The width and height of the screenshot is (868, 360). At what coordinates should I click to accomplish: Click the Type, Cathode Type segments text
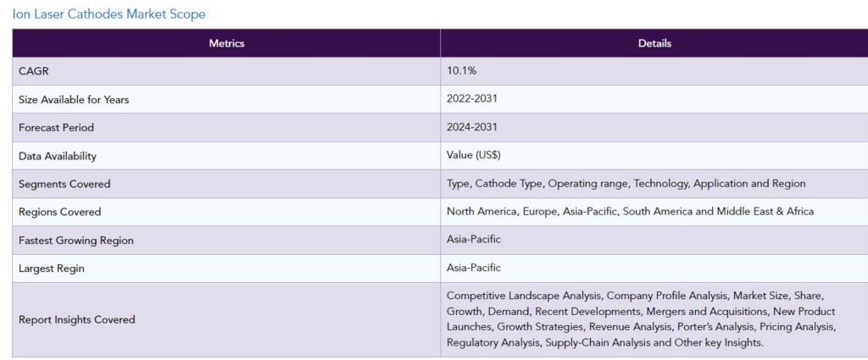coord(626,184)
